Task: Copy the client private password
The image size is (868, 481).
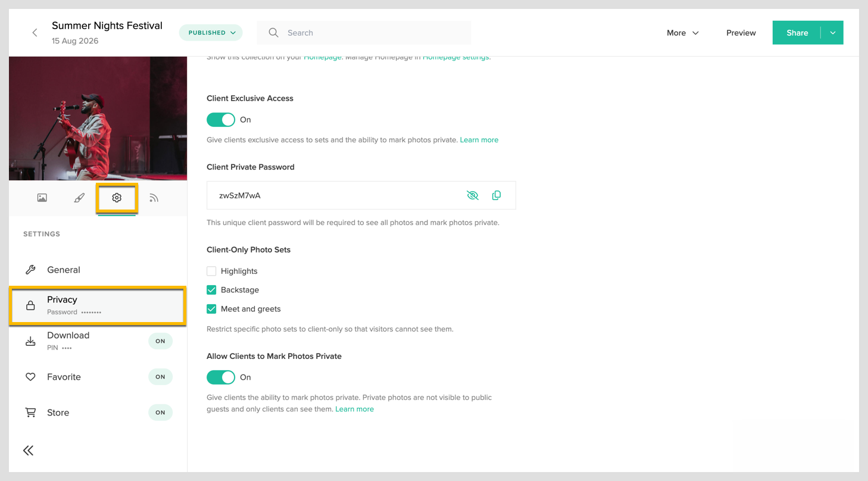Action: [x=497, y=195]
